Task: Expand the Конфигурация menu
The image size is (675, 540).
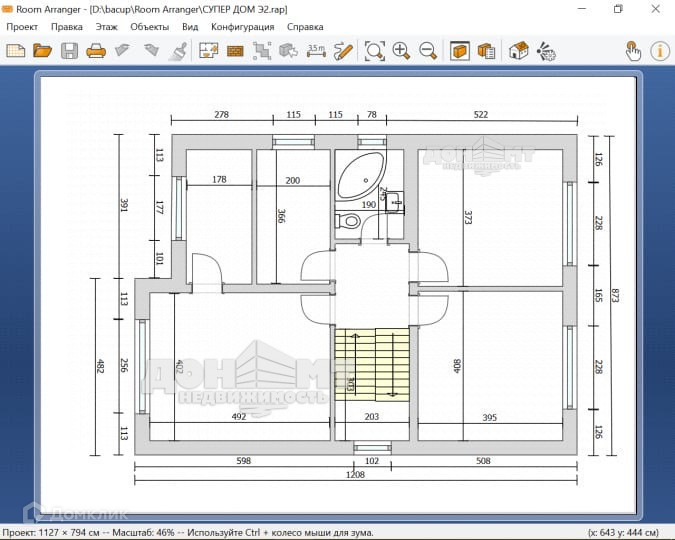Action: point(242,26)
